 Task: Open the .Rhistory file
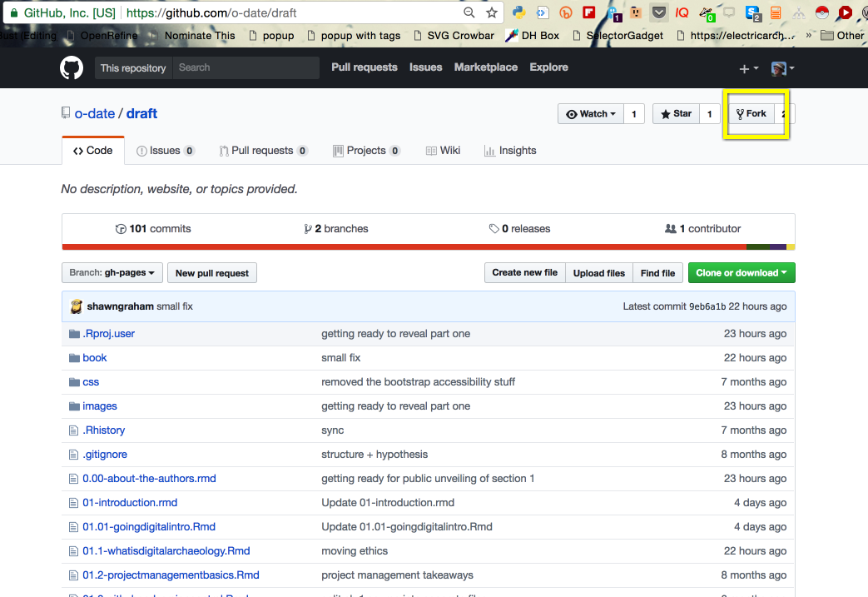point(103,430)
